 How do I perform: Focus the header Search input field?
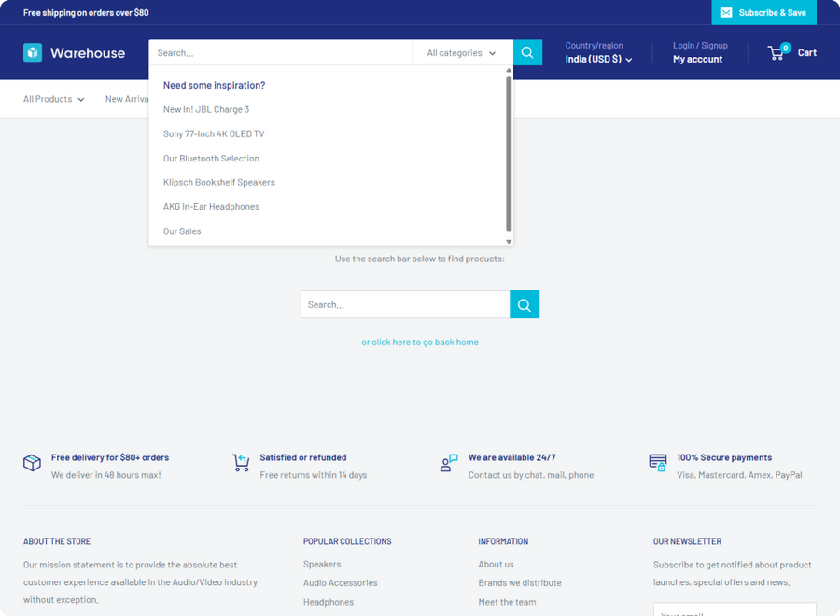[281, 53]
